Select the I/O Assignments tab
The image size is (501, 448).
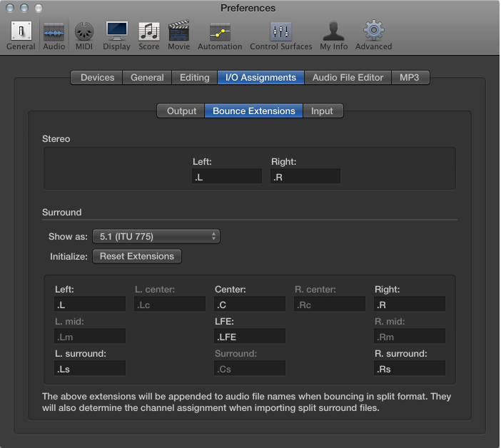coord(260,78)
